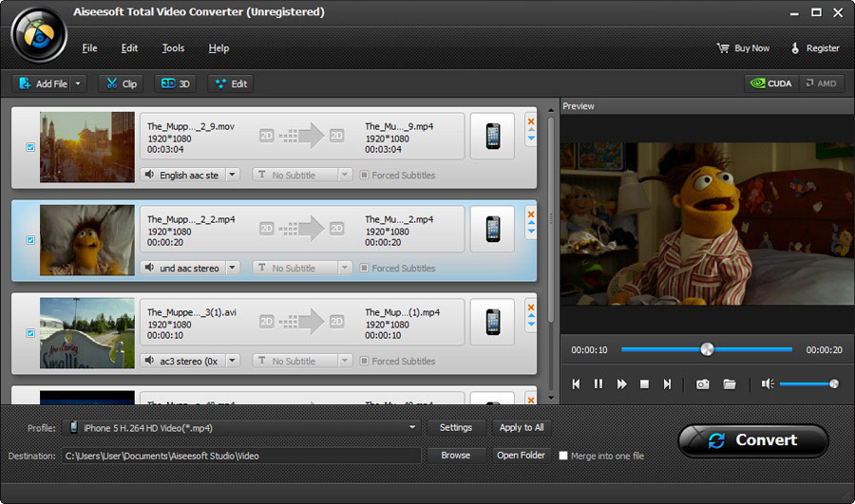This screenshot has height=504, width=855.
Task: Open the snapshot folder icon in preview
Action: click(x=730, y=384)
